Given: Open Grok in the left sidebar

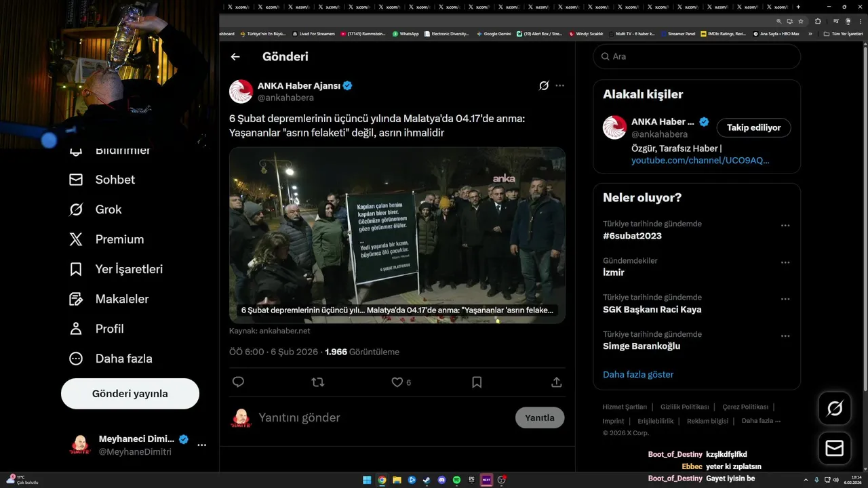Looking at the screenshot, I should (96, 209).
